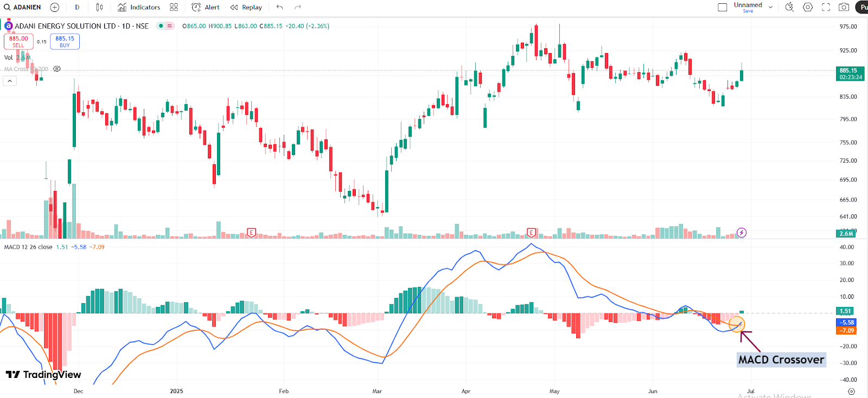The image size is (868, 398).
Task: Open chart settings hexagon icon
Action: pyautogui.click(x=808, y=7)
